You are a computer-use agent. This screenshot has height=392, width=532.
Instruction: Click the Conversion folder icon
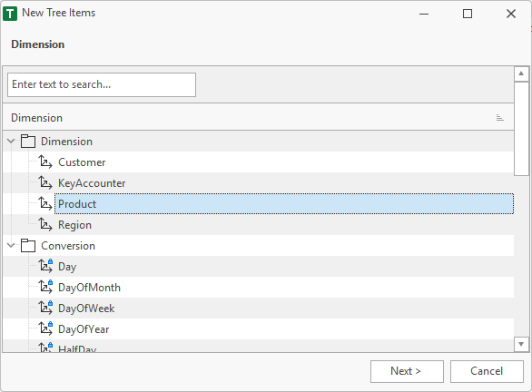[x=28, y=246]
